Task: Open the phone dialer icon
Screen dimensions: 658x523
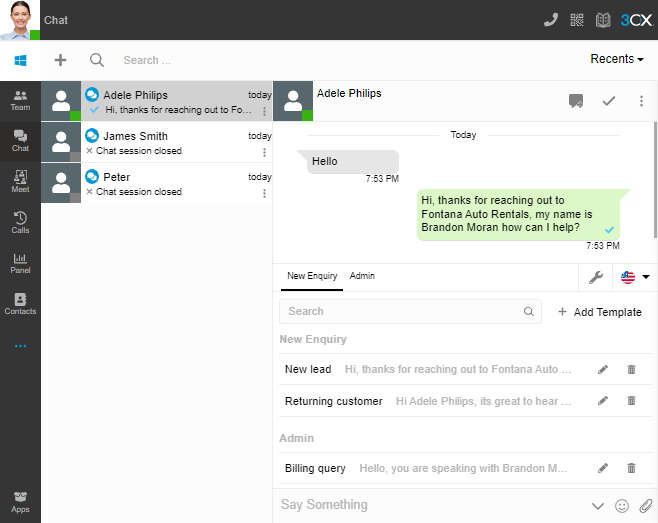Action: (x=551, y=20)
